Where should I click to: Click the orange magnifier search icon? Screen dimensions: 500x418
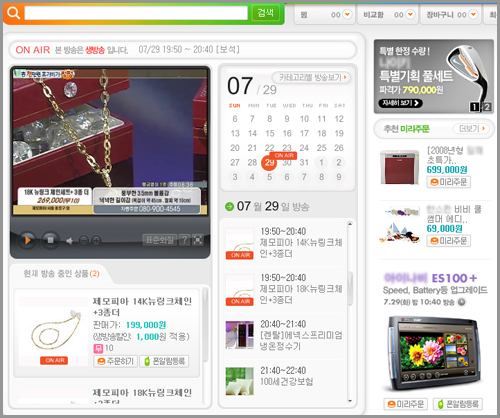(14, 13)
